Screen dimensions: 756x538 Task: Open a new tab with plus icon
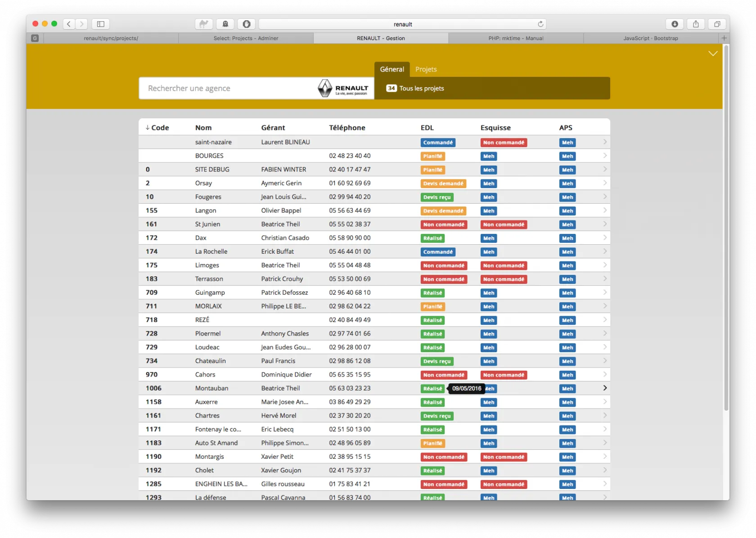[724, 38]
